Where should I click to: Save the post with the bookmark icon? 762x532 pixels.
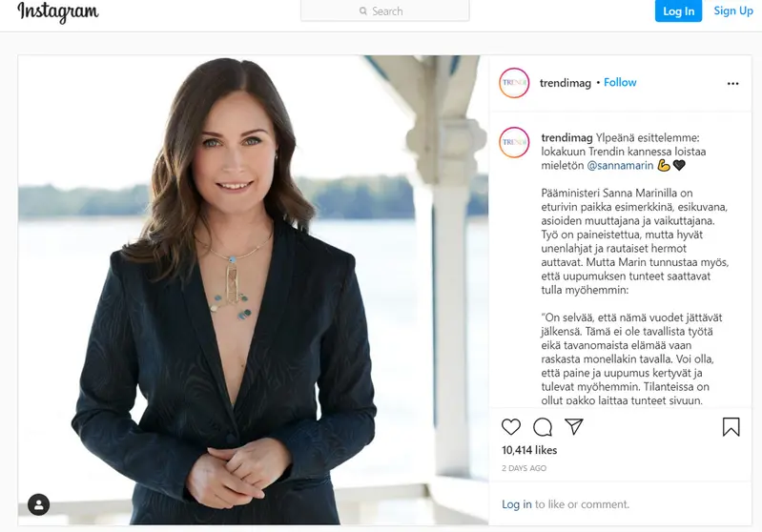pos(731,427)
